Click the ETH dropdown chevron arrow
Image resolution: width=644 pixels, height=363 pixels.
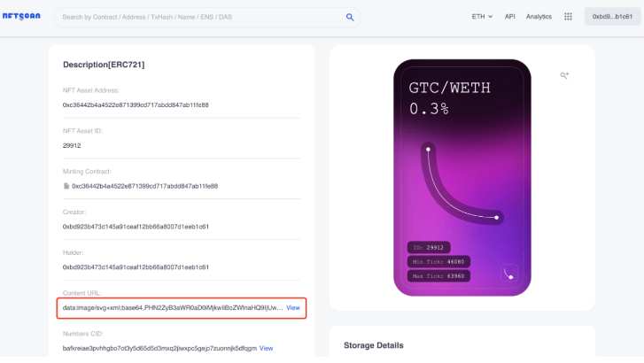(490, 17)
